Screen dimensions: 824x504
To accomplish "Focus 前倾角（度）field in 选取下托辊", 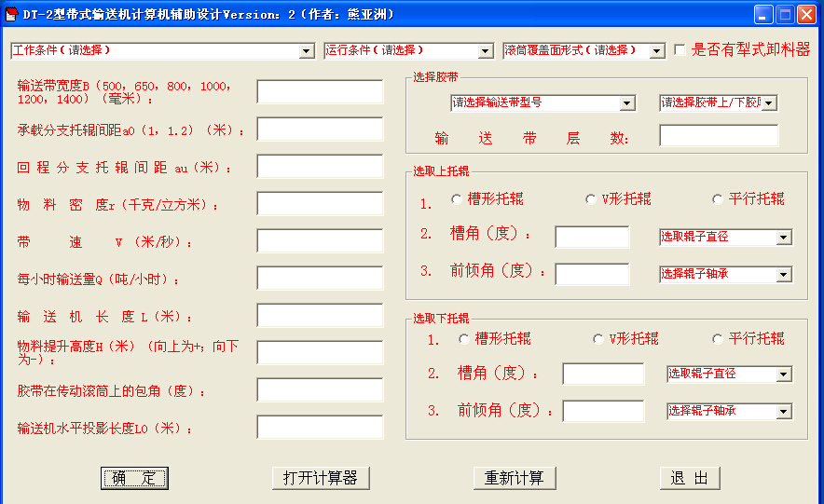I will point(603,411).
